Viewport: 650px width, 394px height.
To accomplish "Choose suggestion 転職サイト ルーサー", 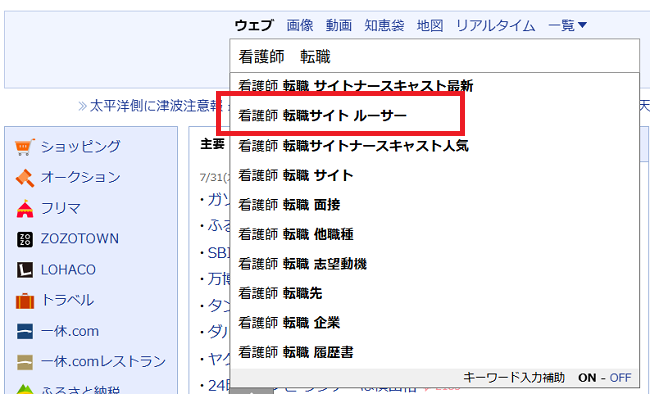I will point(434,115).
